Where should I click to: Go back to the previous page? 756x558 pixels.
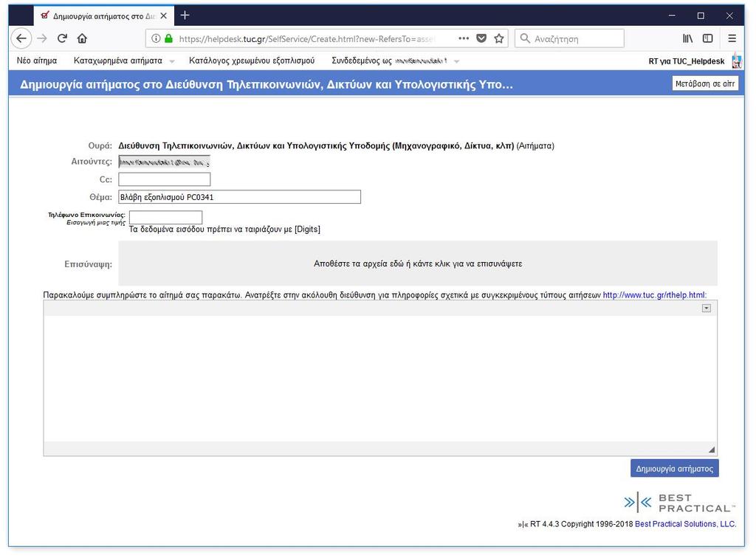pos(21,38)
